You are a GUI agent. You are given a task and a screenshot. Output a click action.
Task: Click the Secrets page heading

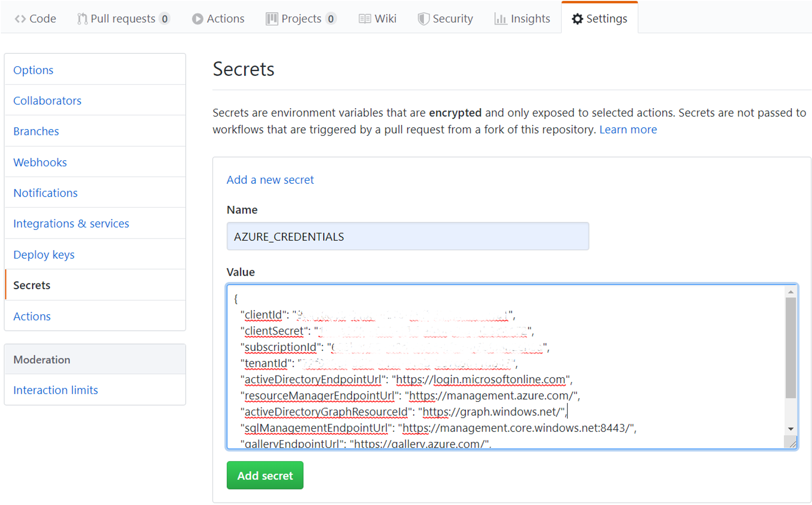243,69
